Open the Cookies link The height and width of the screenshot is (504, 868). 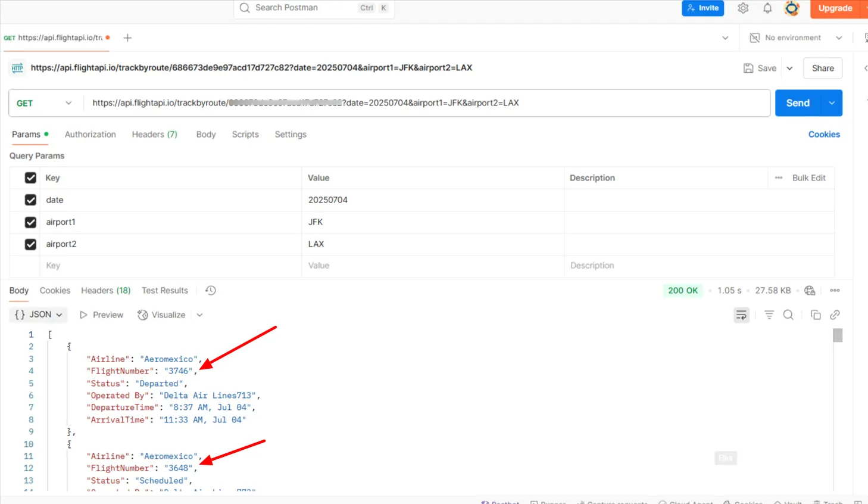click(x=824, y=135)
